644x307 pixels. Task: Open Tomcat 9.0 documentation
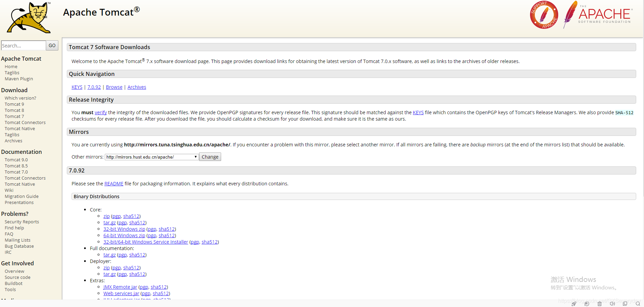pos(16,160)
